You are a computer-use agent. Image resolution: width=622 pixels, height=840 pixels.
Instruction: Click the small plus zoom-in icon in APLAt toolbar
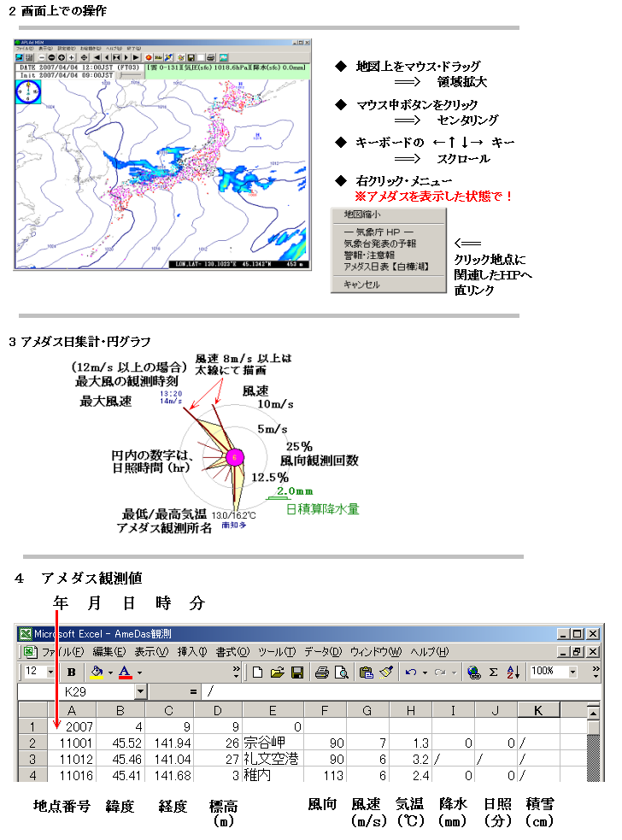[x=71, y=57]
